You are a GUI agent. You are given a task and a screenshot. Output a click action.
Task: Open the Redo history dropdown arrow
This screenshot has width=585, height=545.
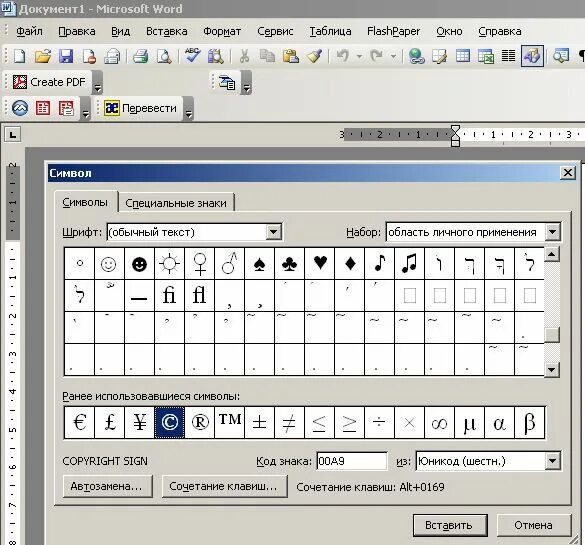[x=393, y=57]
